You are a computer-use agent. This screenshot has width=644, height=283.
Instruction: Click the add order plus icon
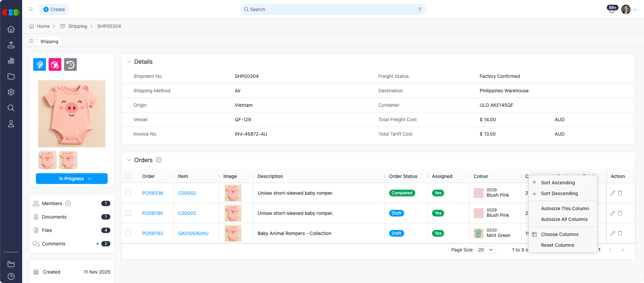click(159, 160)
